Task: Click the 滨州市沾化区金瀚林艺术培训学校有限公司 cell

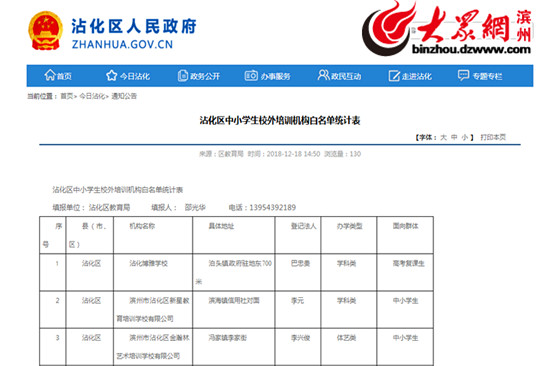Action: click(153, 347)
